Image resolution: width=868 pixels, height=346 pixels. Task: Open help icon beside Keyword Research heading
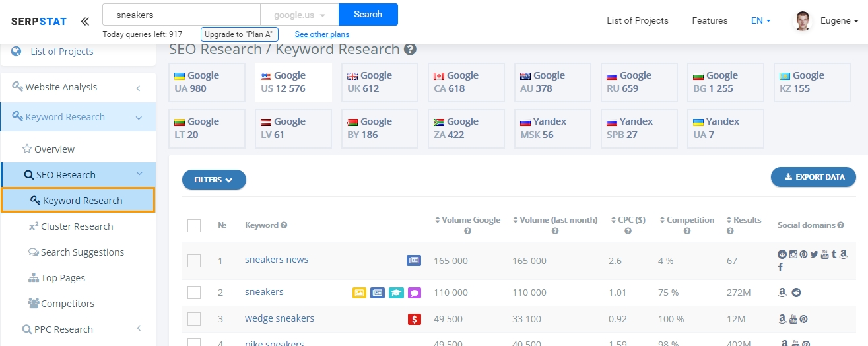coord(410,50)
